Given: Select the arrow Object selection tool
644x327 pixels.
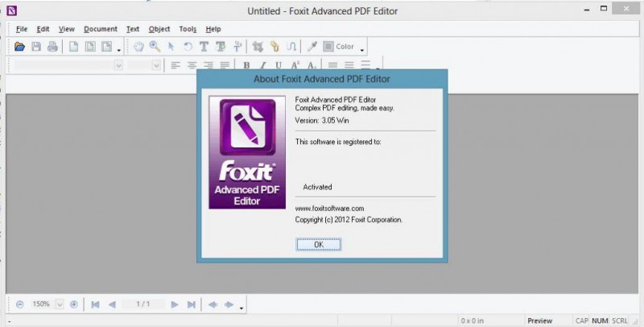Looking at the screenshot, I should [171, 47].
